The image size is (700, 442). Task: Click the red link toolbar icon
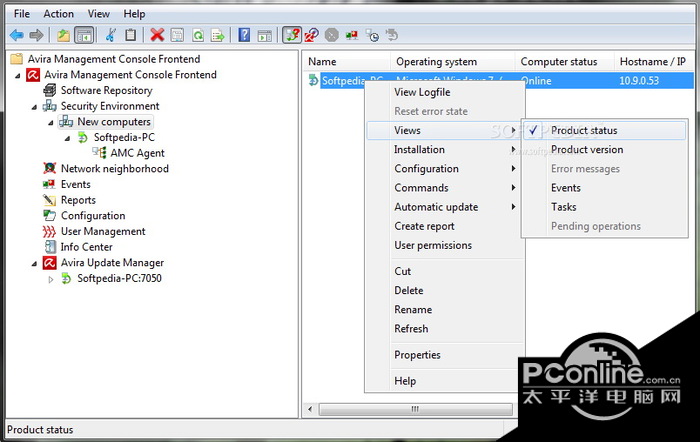(x=312, y=35)
